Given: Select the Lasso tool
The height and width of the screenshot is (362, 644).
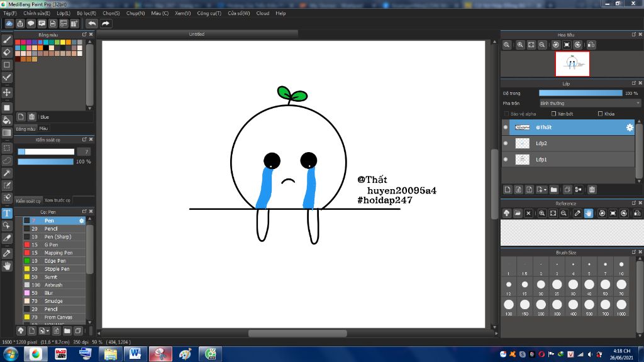Looking at the screenshot, I should click(7, 160).
